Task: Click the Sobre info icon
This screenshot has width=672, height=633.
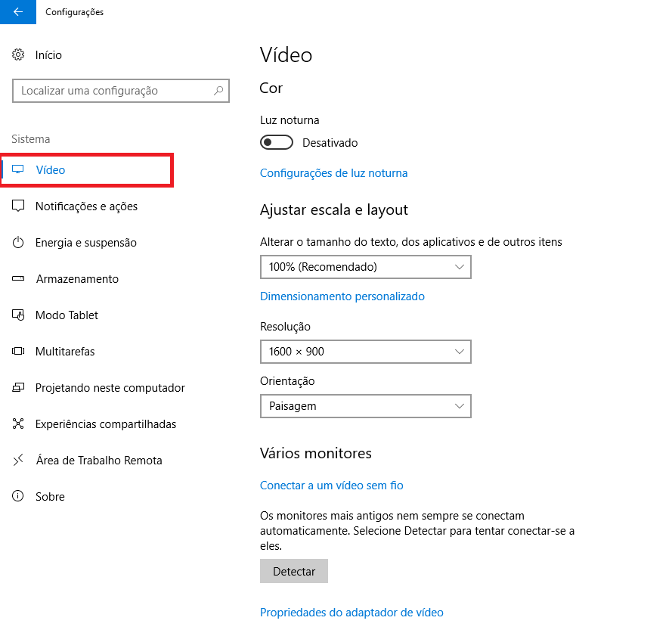Action: 18,496
